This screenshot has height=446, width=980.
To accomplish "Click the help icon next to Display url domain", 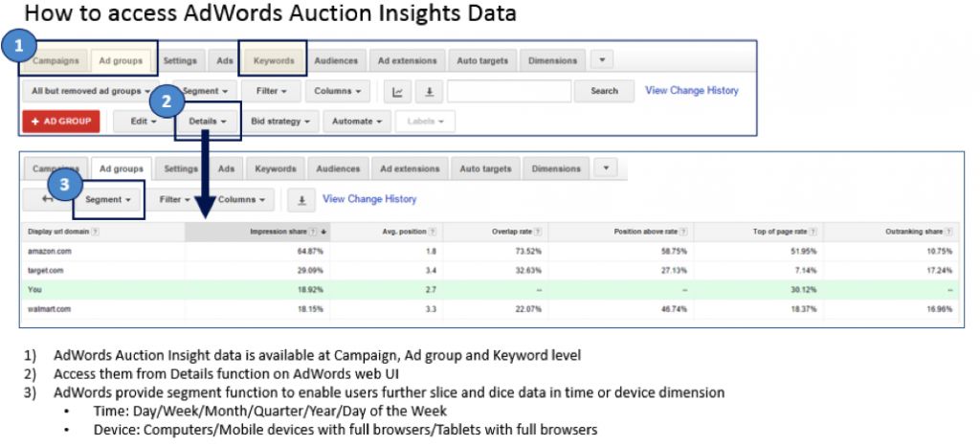I will click(97, 232).
